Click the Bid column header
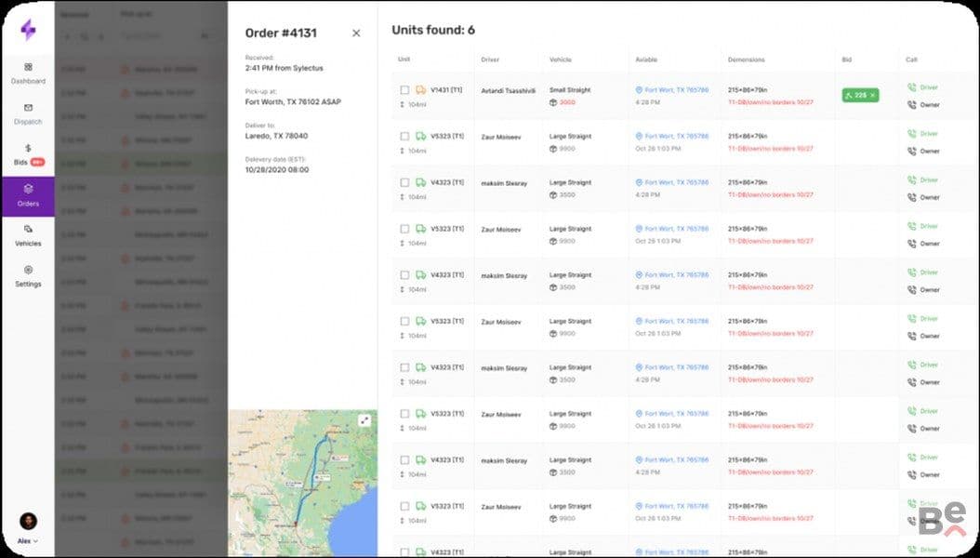Screen dimensions: 980x558 (x=847, y=60)
